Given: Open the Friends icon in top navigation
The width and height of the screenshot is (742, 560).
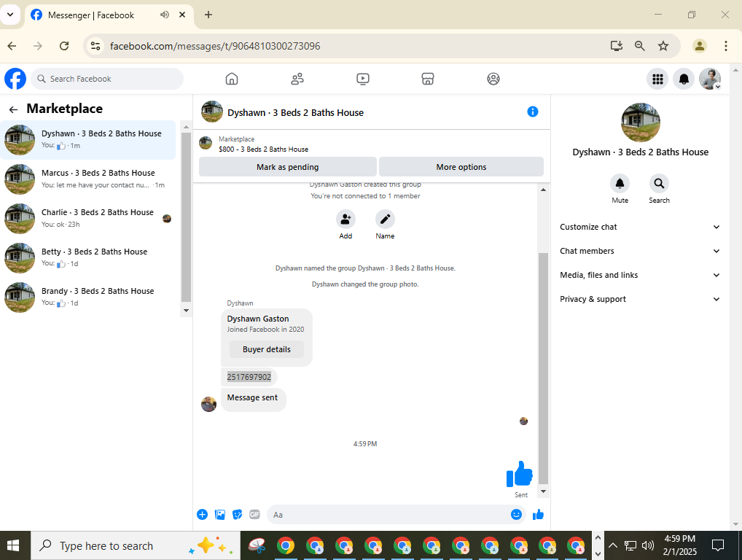Looking at the screenshot, I should click(x=297, y=79).
